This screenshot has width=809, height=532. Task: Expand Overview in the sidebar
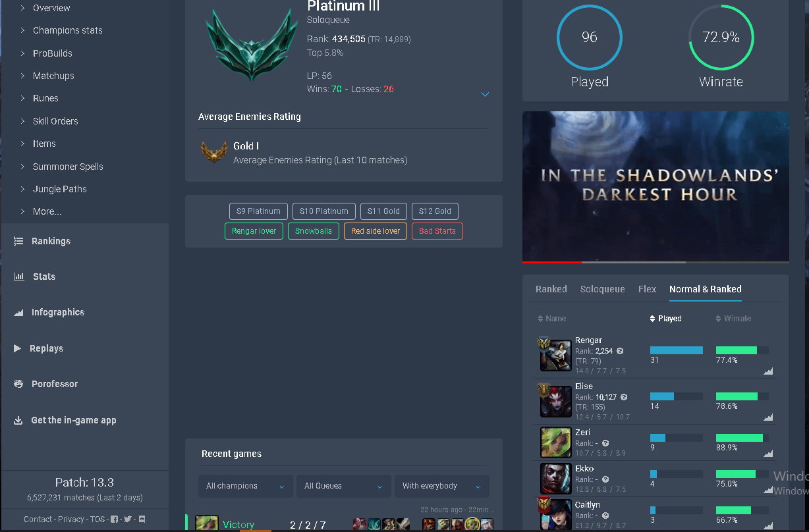click(x=51, y=8)
